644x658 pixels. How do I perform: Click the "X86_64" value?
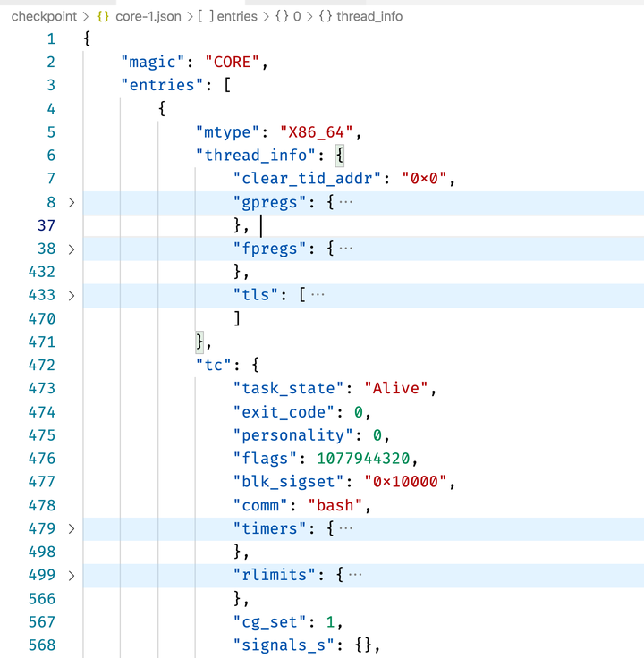(317, 132)
